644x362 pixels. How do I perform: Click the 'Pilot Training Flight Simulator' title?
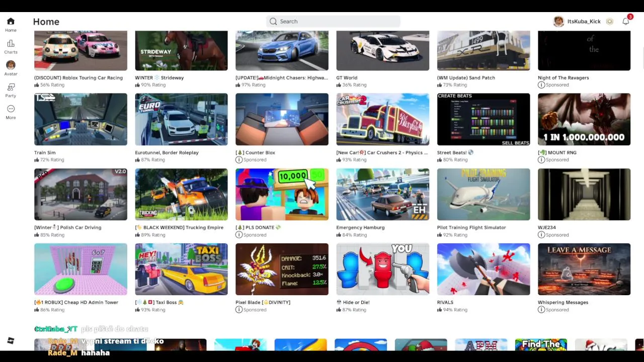coord(471,227)
